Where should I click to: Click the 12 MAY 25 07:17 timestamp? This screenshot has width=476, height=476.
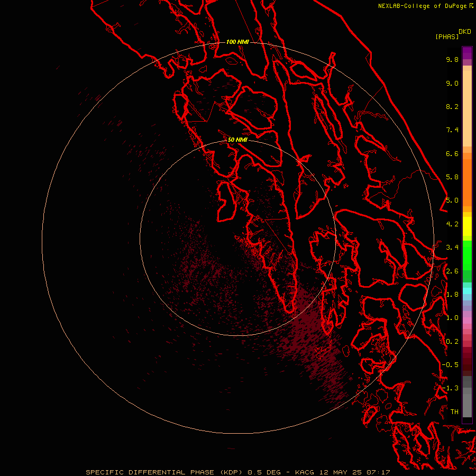click(354, 472)
